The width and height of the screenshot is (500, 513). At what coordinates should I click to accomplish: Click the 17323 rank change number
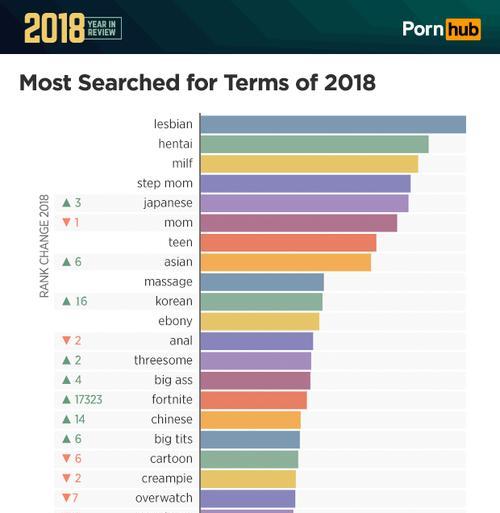click(x=88, y=399)
